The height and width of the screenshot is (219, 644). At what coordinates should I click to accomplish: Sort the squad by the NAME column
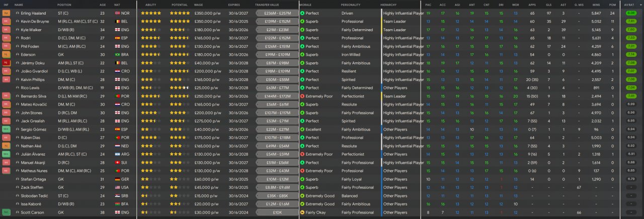(19, 5)
